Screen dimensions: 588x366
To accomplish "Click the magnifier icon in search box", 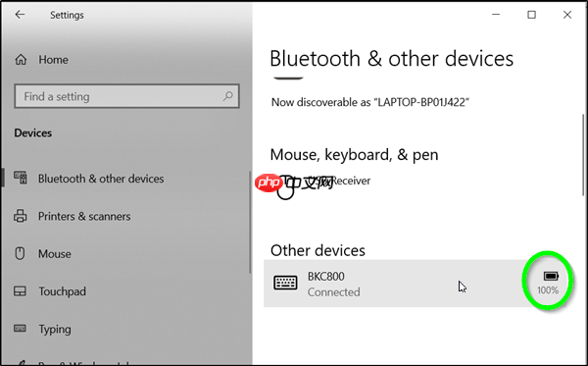I will (227, 96).
